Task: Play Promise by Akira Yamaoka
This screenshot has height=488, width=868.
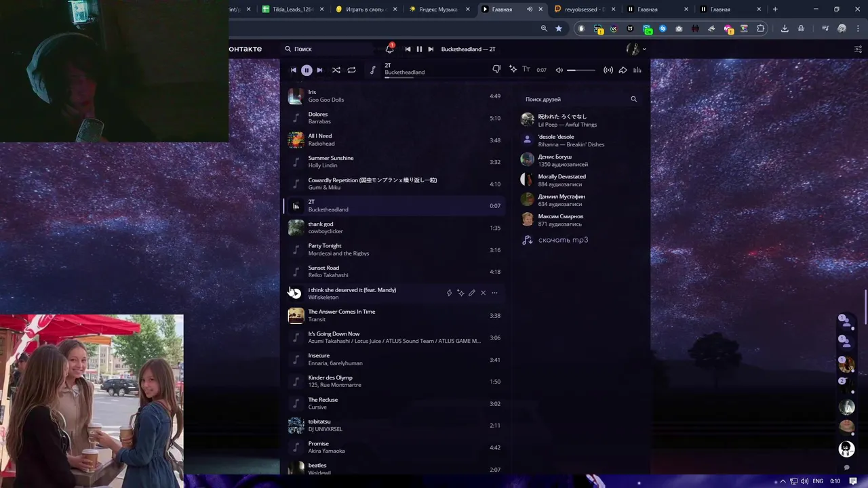Action: click(296, 447)
